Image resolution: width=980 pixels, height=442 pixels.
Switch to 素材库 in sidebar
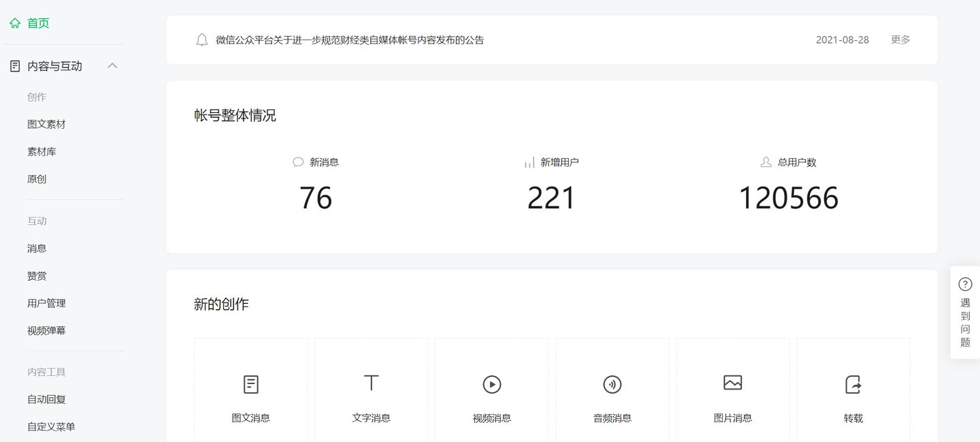tap(42, 151)
